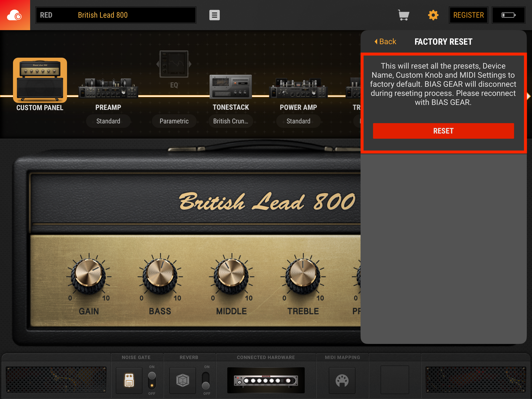Screen dimensions: 532x399
Task: Click the TREBLE knob
Action: coord(303,276)
